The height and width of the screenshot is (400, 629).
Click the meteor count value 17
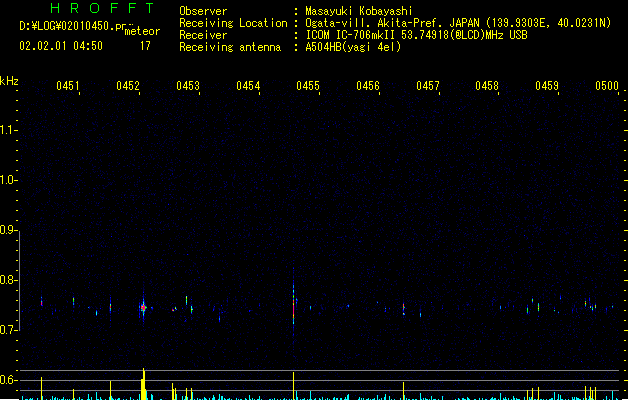point(145,46)
